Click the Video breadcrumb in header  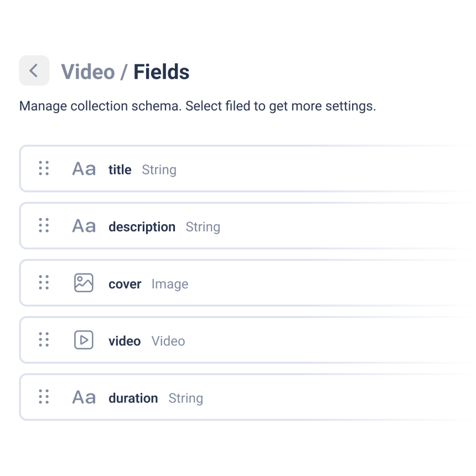click(x=88, y=72)
